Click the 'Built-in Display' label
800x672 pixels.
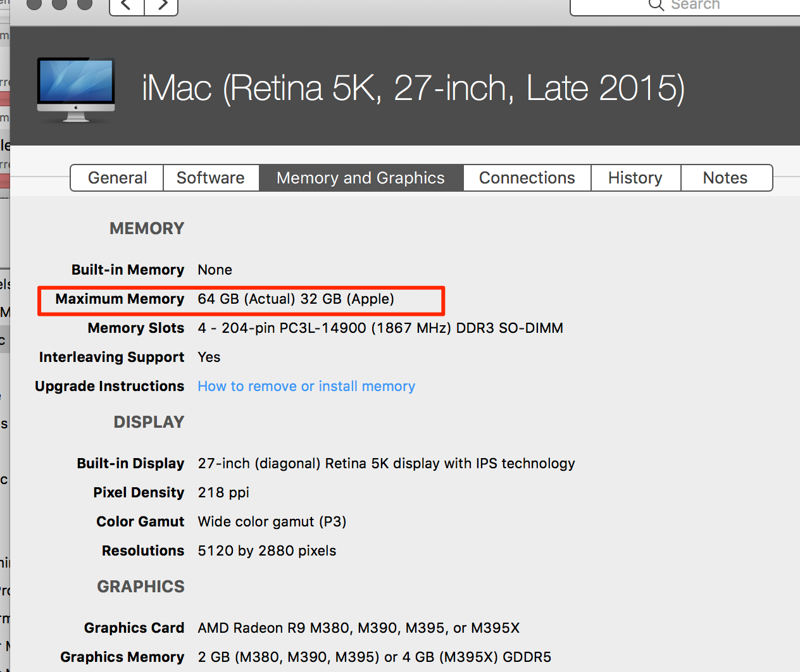tap(130, 463)
